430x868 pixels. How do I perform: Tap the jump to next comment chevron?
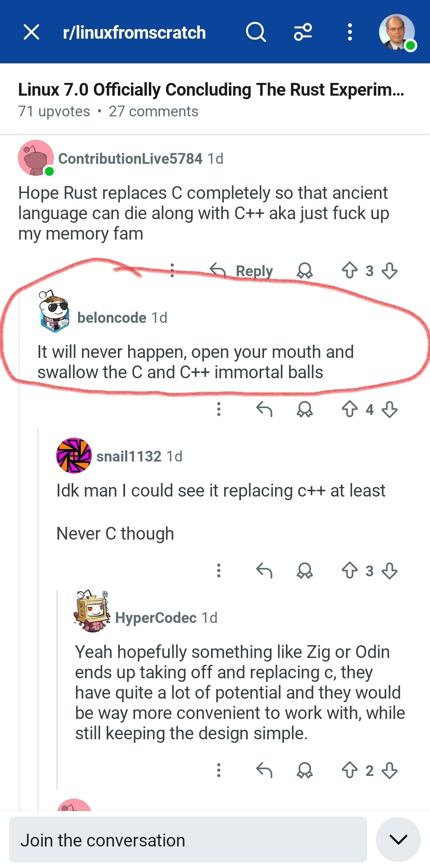[x=398, y=839]
